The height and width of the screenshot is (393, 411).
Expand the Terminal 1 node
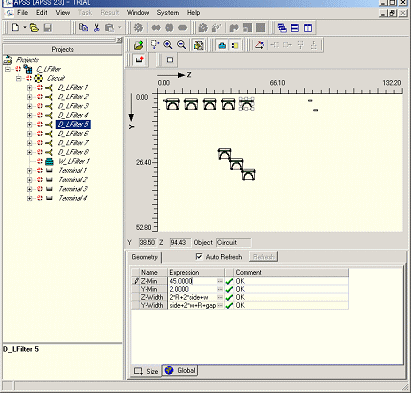[x=30, y=171]
